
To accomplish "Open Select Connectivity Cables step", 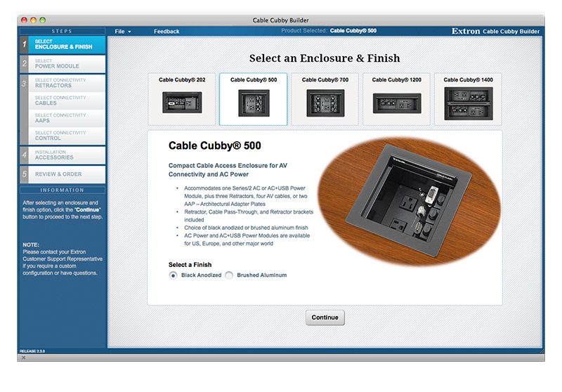I will 67,100.
